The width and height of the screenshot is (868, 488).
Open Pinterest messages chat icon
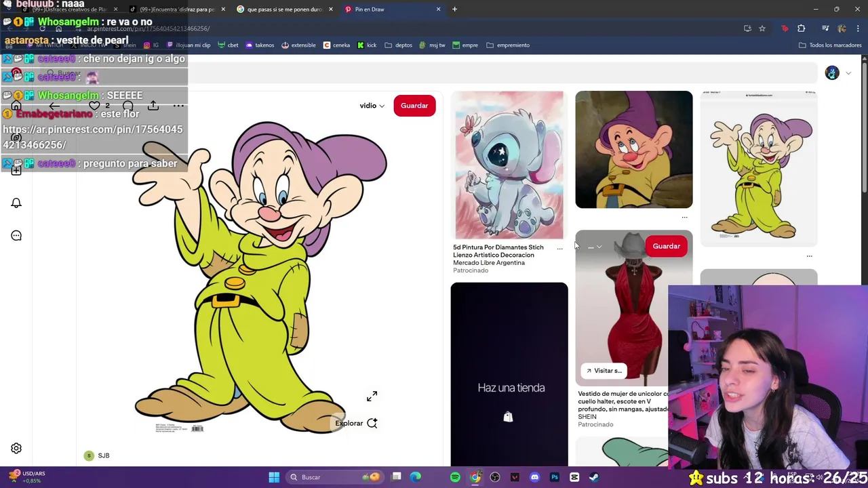click(x=16, y=236)
